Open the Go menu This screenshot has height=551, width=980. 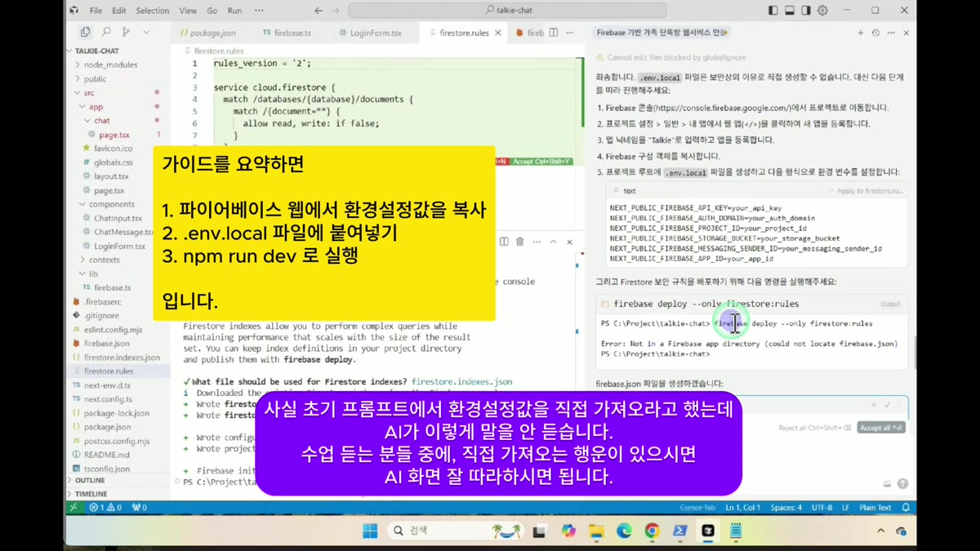pyautogui.click(x=212, y=11)
